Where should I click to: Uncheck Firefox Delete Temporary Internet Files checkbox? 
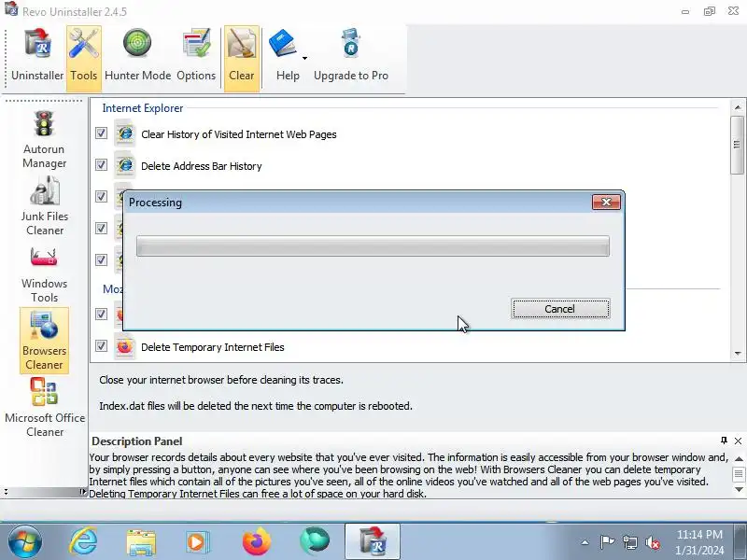coord(101,345)
